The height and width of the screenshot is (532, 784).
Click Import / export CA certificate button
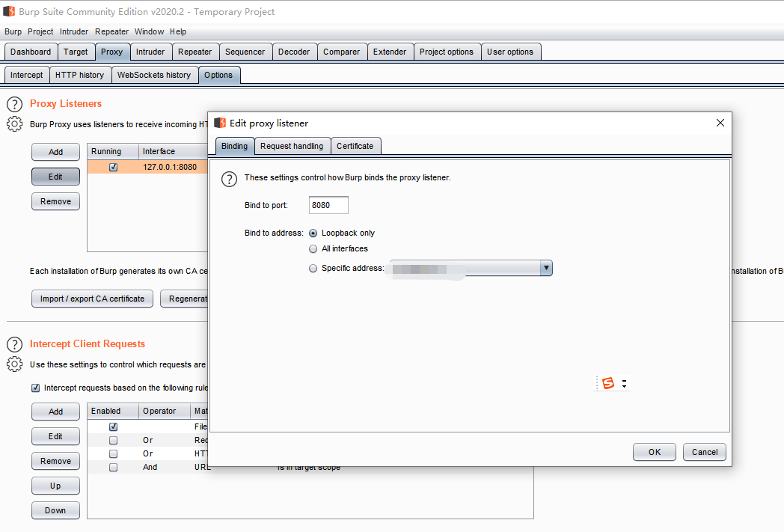[92, 299]
